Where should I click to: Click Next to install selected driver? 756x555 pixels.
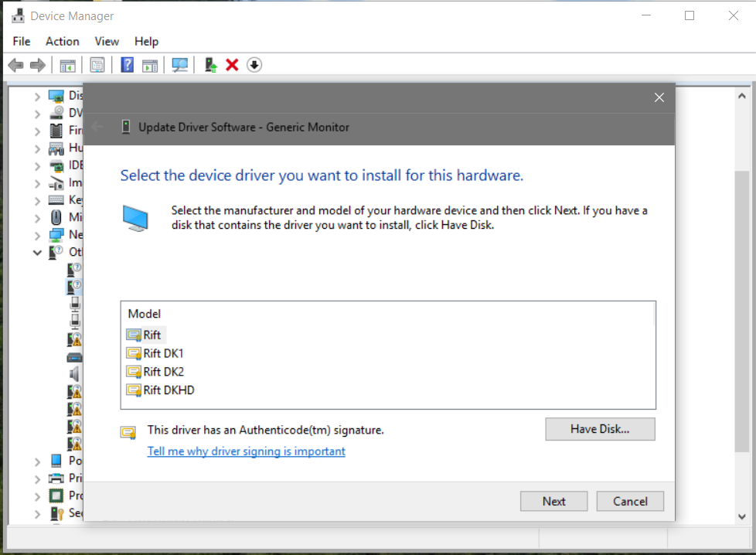click(x=553, y=501)
